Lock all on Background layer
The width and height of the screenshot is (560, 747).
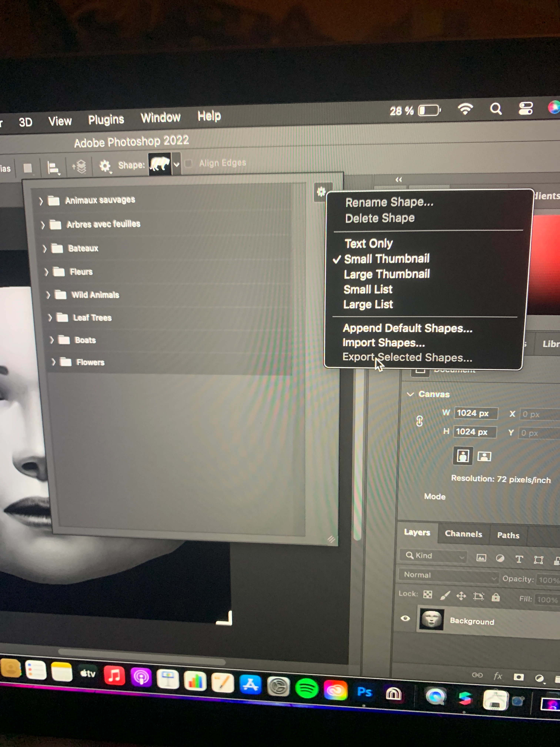coord(495,597)
